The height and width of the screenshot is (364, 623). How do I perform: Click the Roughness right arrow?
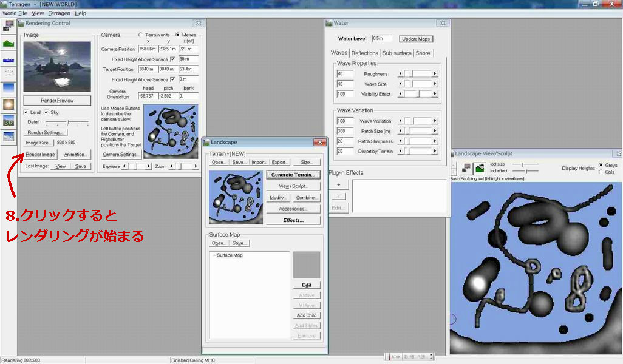(435, 73)
